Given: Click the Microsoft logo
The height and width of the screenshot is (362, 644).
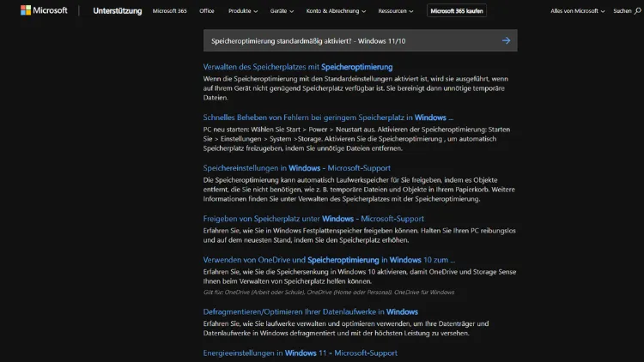Looking at the screenshot, I should pyautogui.click(x=44, y=10).
